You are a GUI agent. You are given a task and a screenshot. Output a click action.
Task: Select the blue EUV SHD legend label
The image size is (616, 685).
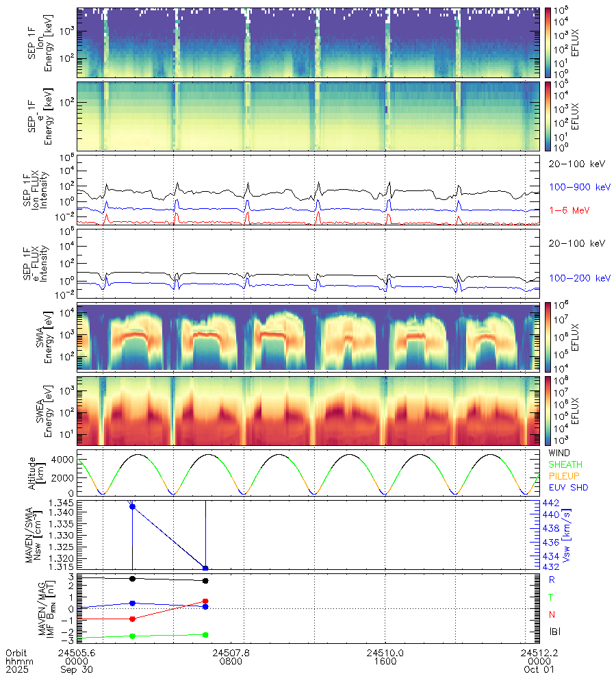tap(567, 488)
